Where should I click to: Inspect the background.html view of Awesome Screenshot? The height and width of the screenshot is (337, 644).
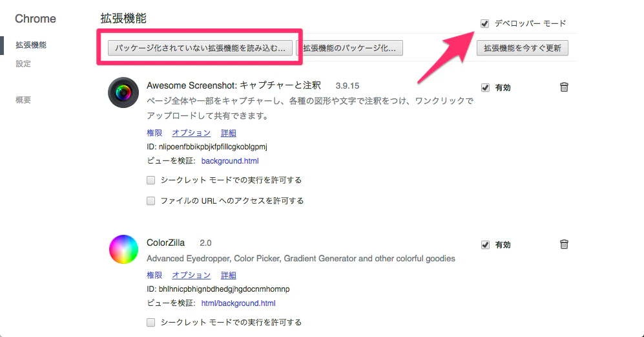click(x=230, y=161)
